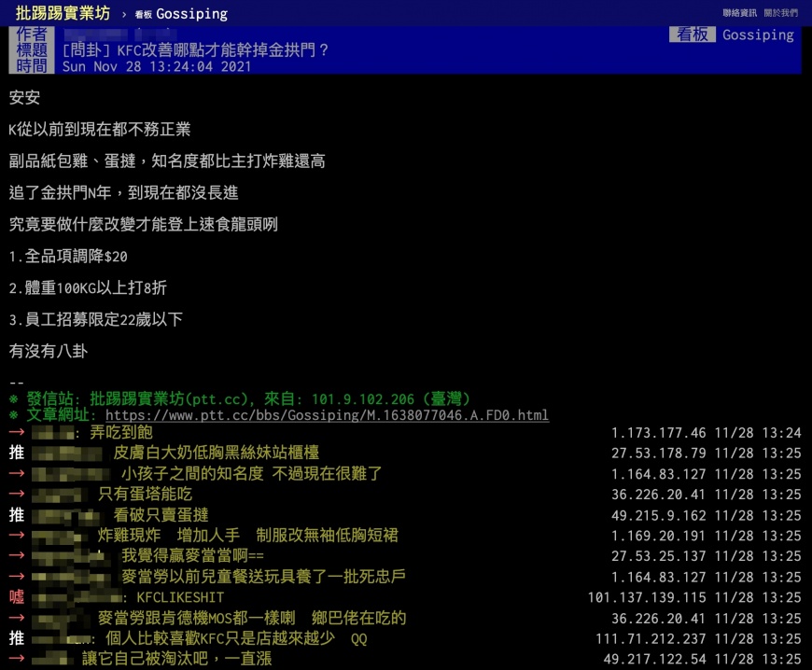Image resolution: width=812 pixels, height=670 pixels.
Task: Select the comment 我覺得贏麥當當啊==
Action: tap(192, 555)
